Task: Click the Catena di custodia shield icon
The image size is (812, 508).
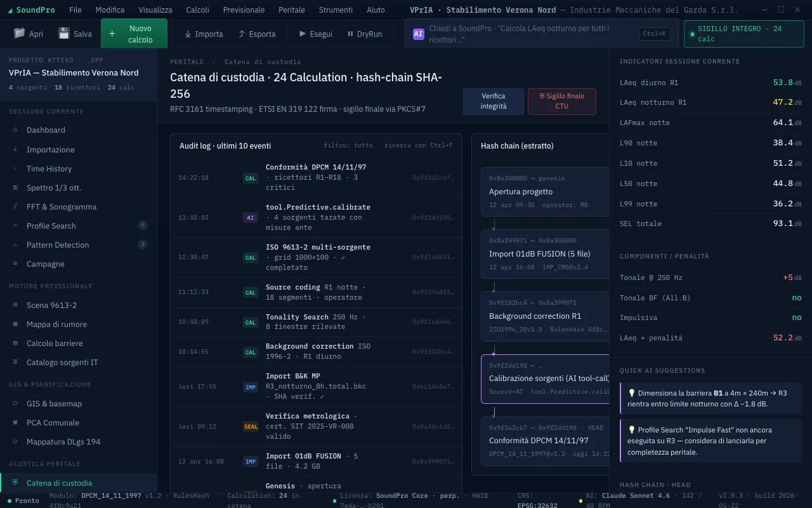Action: [15, 483]
